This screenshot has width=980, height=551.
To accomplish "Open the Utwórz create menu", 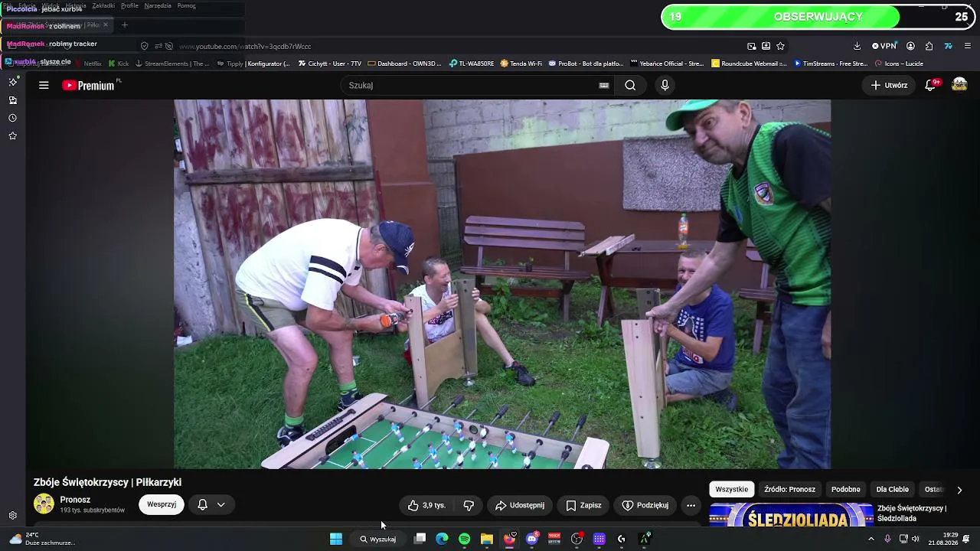I will (x=889, y=85).
